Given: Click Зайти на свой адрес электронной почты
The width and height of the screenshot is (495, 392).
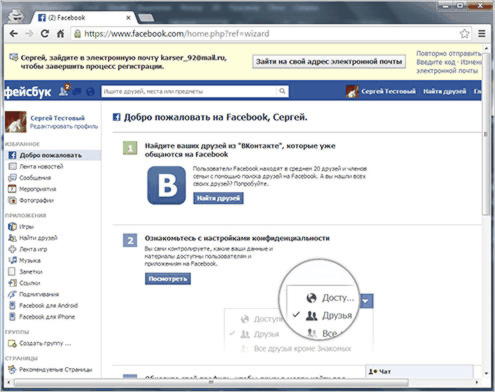Looking at the screenshot, I should tap(329, 62).
